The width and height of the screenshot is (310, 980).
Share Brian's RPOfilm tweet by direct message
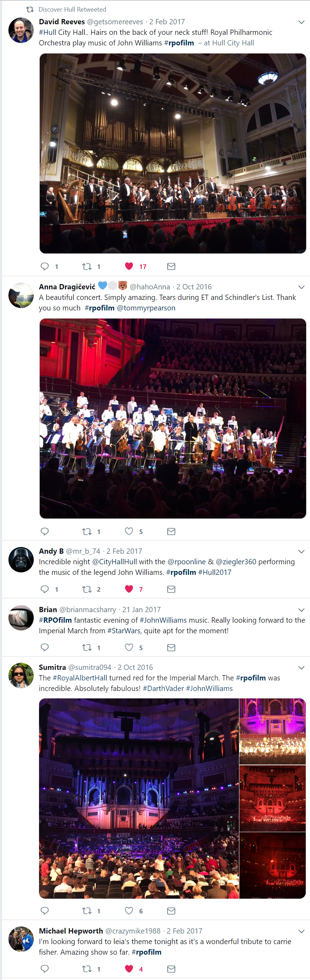click(x=171, y=647)
